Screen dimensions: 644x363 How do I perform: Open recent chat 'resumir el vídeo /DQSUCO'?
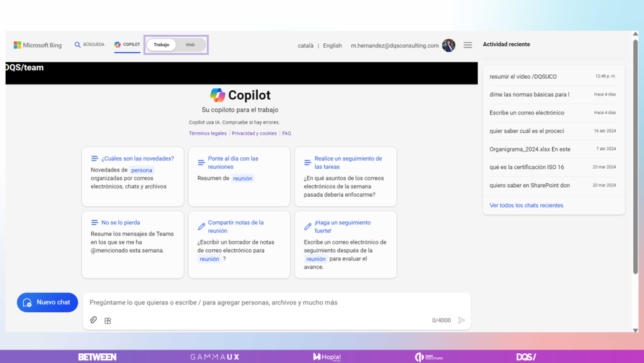pos(523,77)
